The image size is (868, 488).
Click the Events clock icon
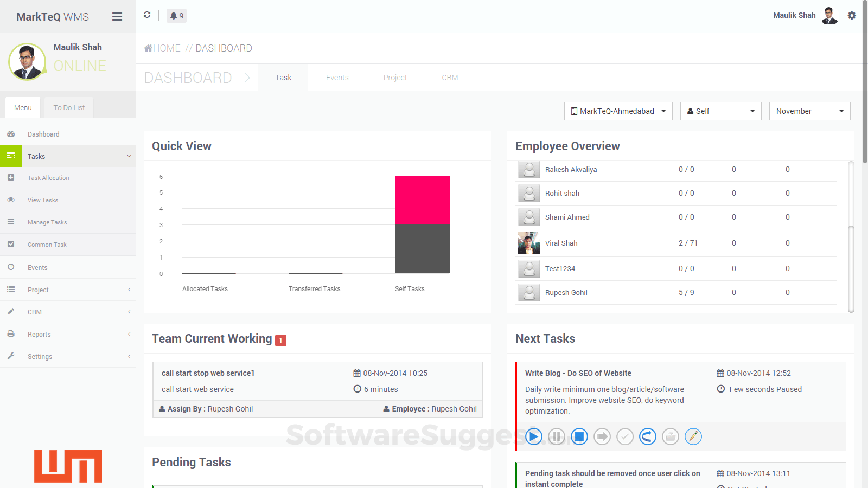point(11,267)
